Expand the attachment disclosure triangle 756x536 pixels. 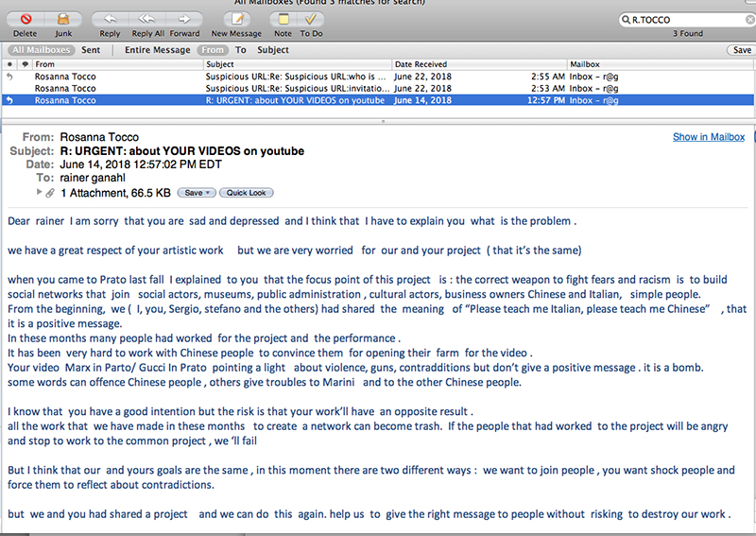[x=37, y=192]
